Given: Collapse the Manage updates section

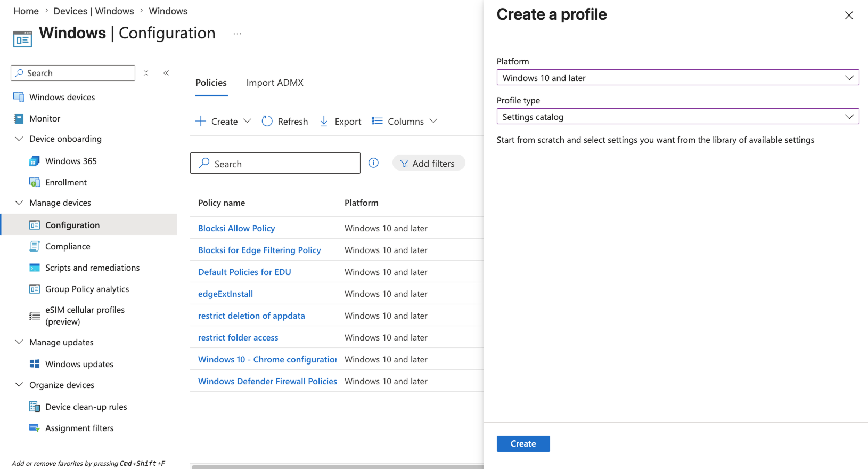Looking at the screenshot, I should (x=19, y=342).
